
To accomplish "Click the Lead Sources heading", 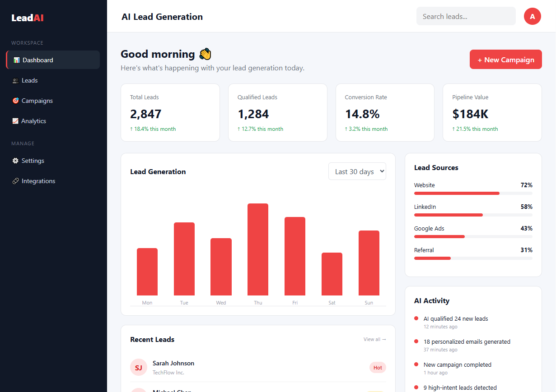I will pyautogui.click(x=436, y=167).
